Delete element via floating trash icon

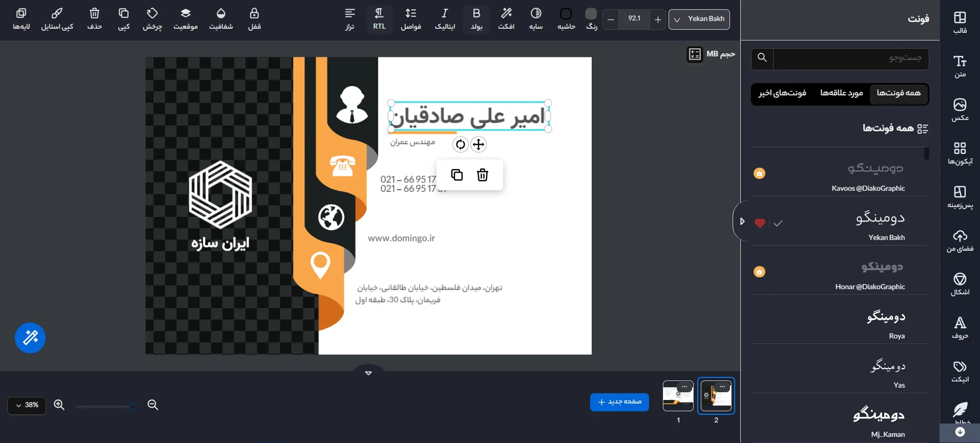(x=483, y=175)
